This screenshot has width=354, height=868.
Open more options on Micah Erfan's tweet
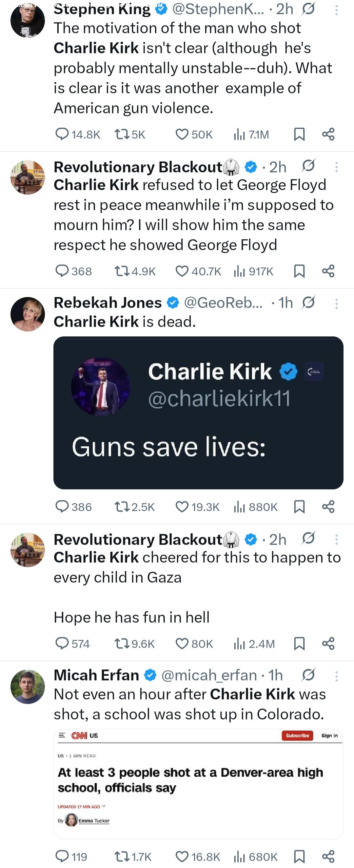click(336, 676)
